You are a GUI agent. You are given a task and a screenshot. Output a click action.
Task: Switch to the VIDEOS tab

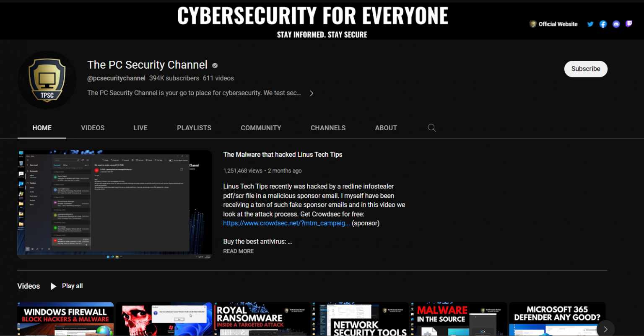coord(93,128)
